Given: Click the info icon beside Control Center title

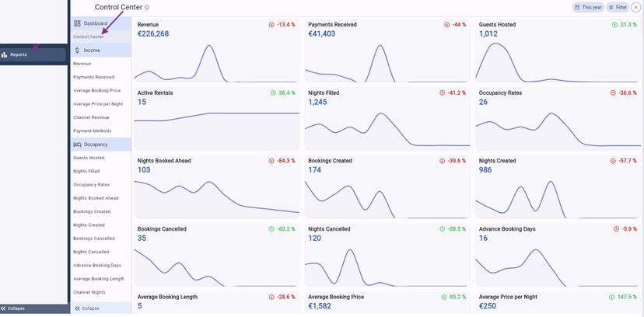Looking at the screenshot, I should click(x=147, y=7).
